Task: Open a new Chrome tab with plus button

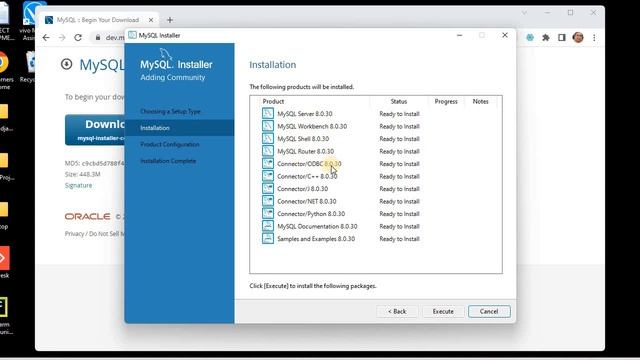Action: pos(170,20)
